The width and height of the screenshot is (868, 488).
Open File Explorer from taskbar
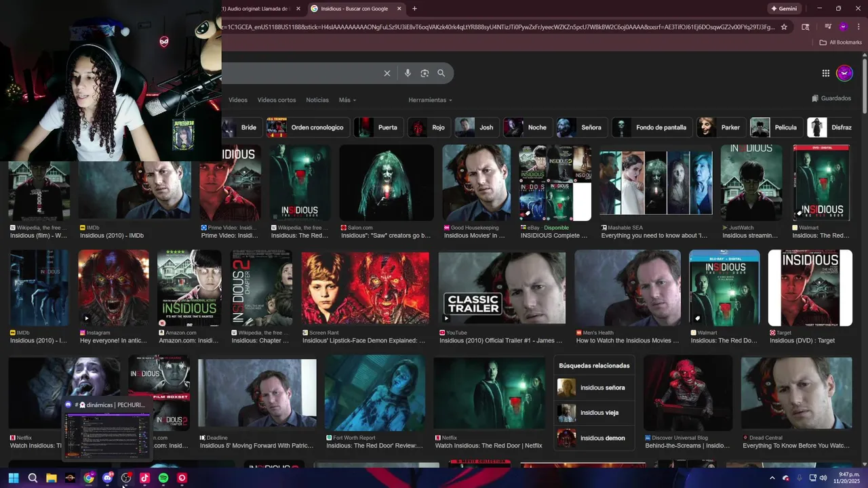[x=52, y=478]
